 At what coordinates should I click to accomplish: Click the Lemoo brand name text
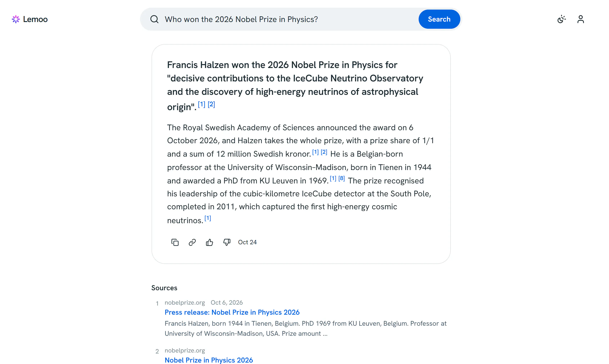(35, 19)
